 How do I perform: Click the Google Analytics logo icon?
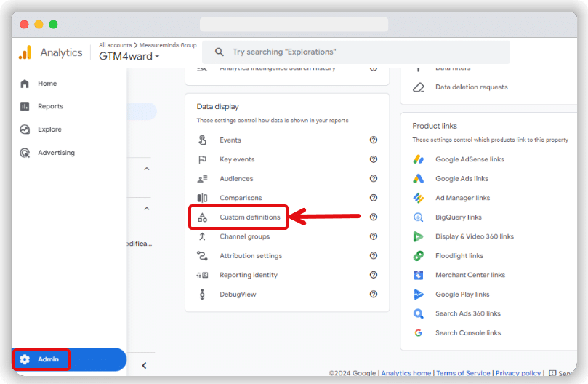[25, 52]
